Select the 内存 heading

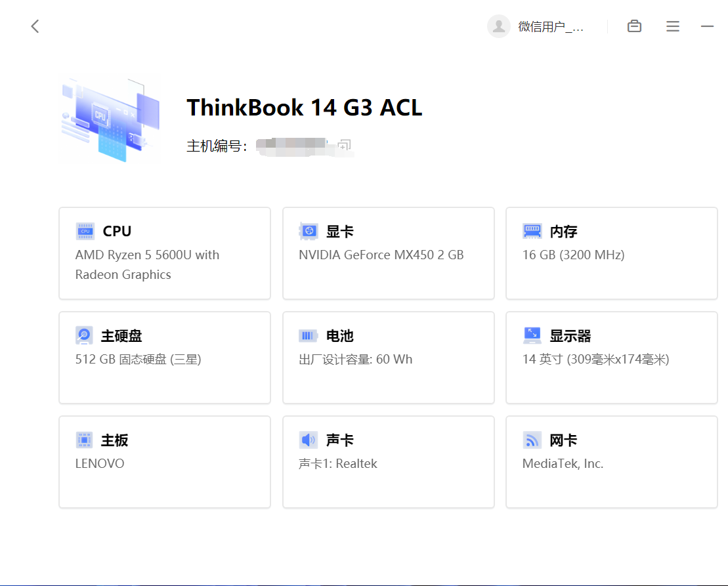click(564, 231)
